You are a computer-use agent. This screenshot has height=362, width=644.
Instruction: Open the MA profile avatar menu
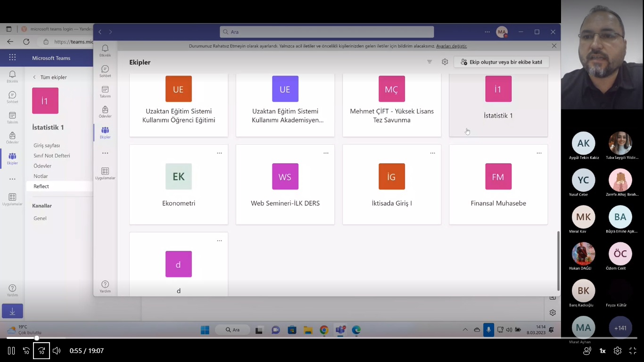pos(502,32)
